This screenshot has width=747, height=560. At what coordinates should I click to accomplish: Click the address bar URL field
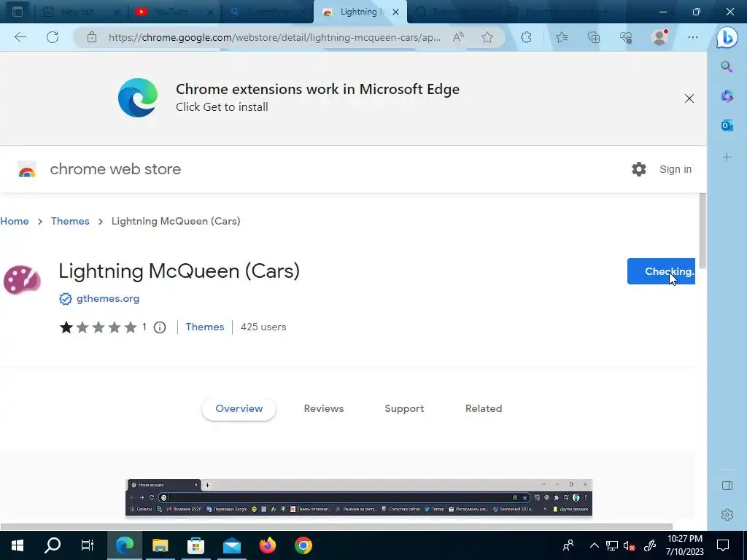click(274, 37)
